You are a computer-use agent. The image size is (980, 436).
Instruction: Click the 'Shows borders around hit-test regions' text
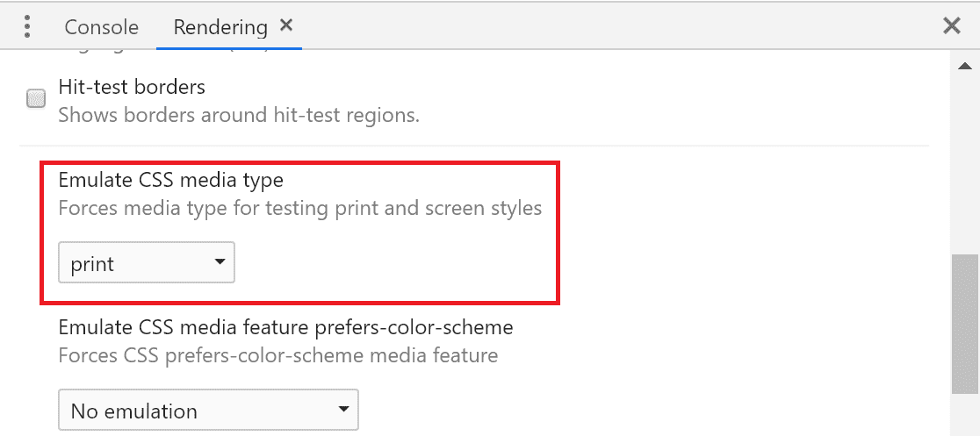click(239, 115)
